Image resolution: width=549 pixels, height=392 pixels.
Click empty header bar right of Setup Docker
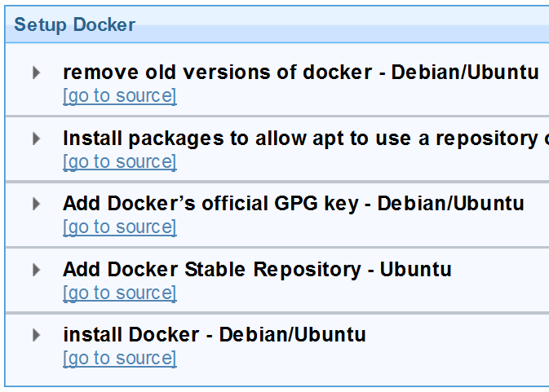click(x=343, y=24)
